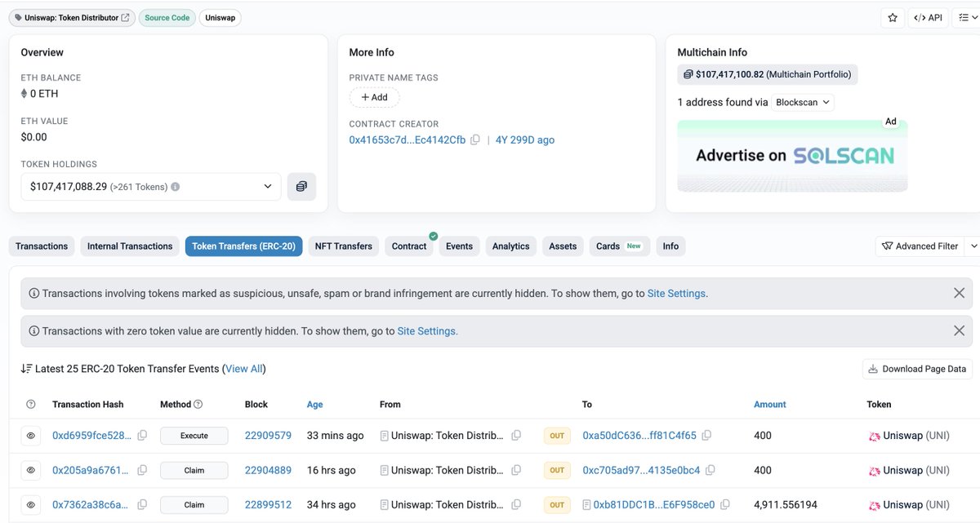Open the API button
This screenshot has height=523, width=980.
point(928,17)
